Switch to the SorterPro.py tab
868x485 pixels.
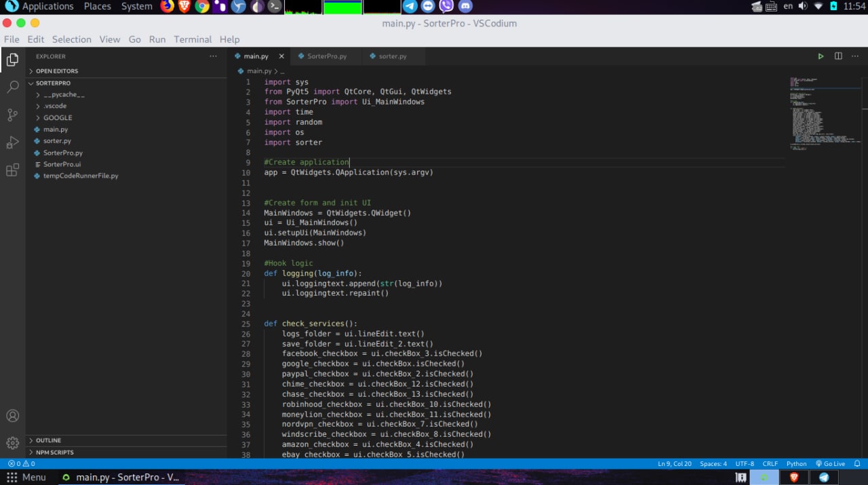click(x=326, y=56)
